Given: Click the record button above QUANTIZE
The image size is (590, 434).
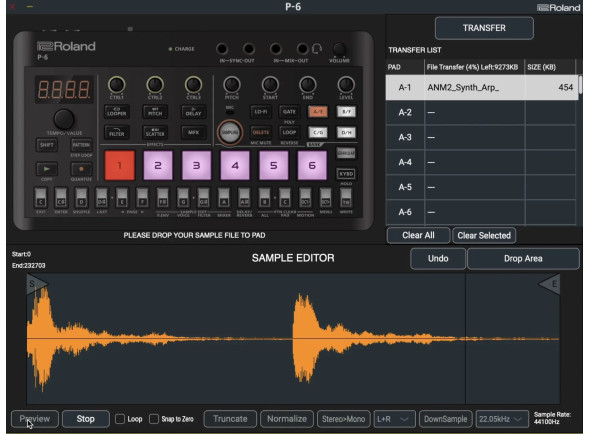Looking at the screenshot, I should pos(81,169).
